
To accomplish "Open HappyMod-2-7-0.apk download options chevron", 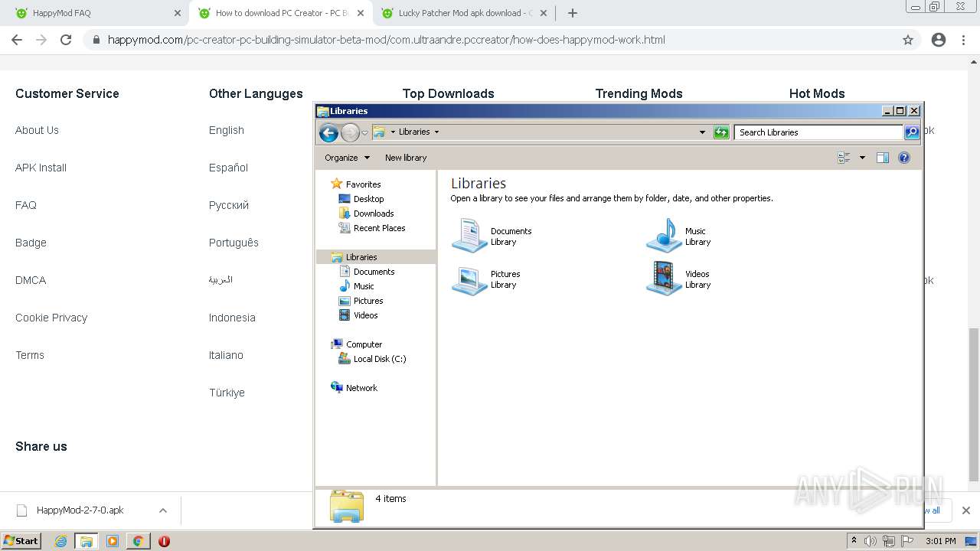I will 162,510.
